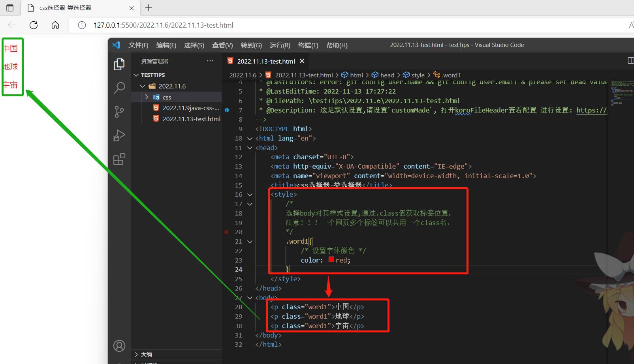Open the 运行(R) menu

pyautogui.click(x=280, y=45)
